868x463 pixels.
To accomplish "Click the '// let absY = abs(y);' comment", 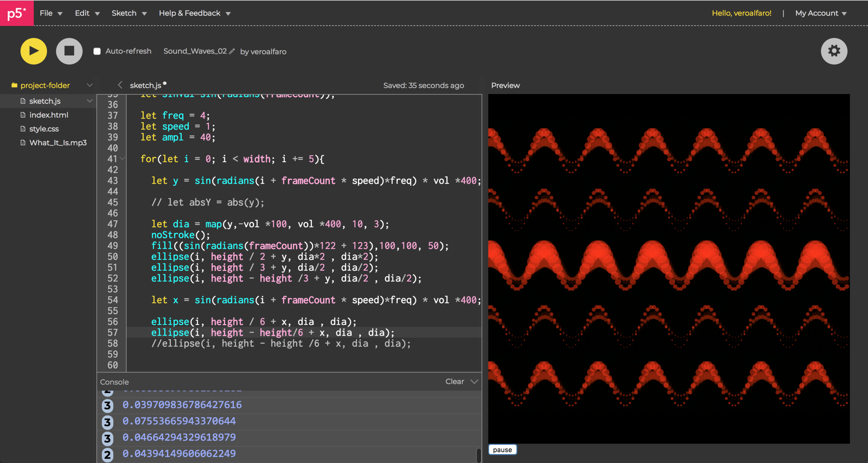I will click(208, 202).
